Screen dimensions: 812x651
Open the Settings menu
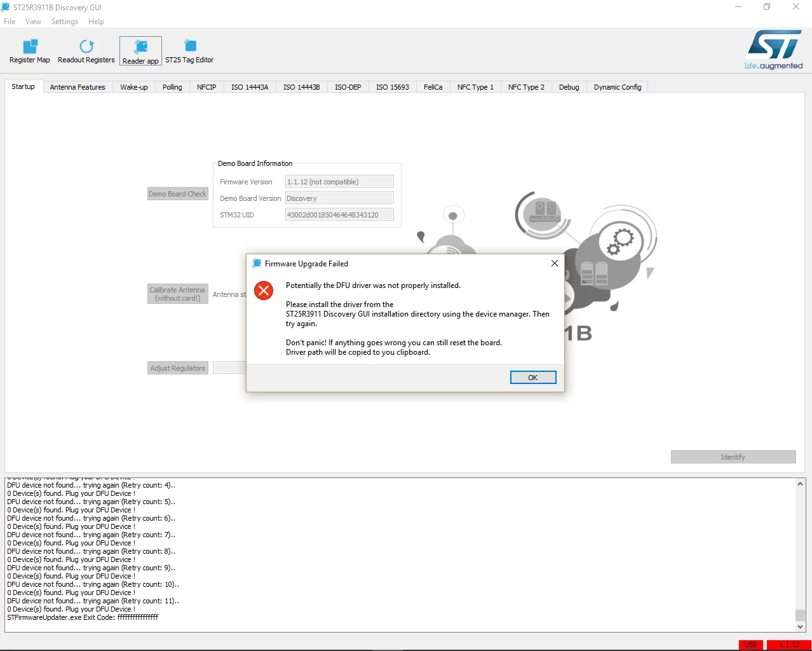[x=65, y=22]
